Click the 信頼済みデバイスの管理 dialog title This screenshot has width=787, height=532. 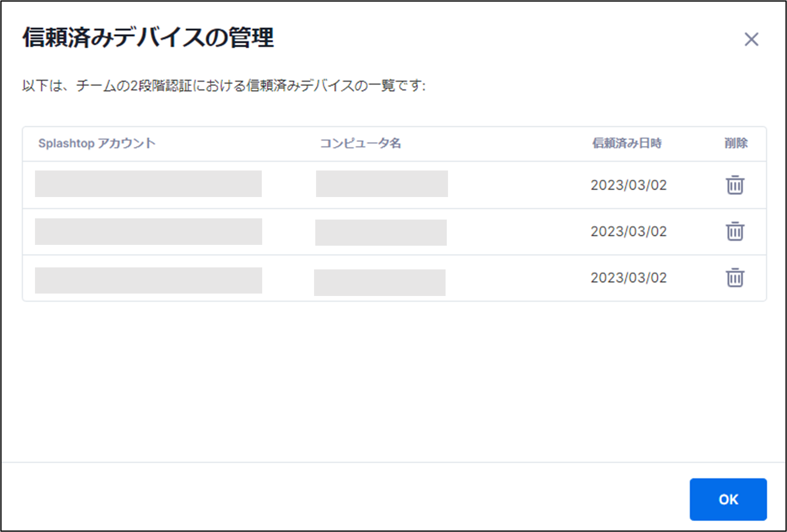point(148,38)
